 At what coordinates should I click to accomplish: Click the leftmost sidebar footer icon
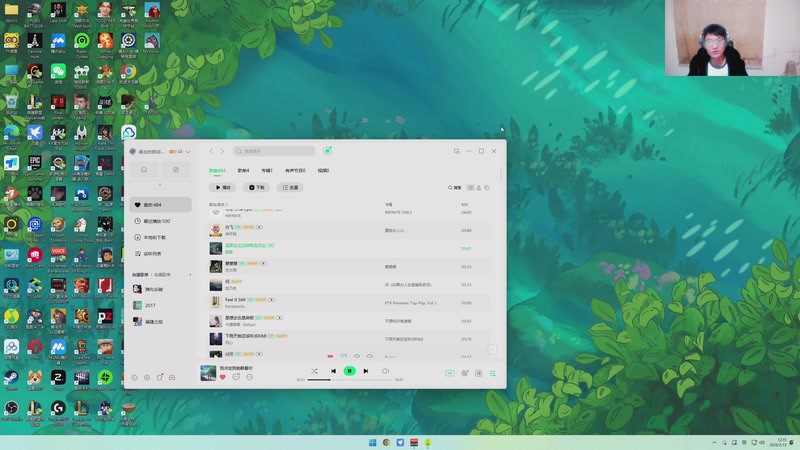135,378
